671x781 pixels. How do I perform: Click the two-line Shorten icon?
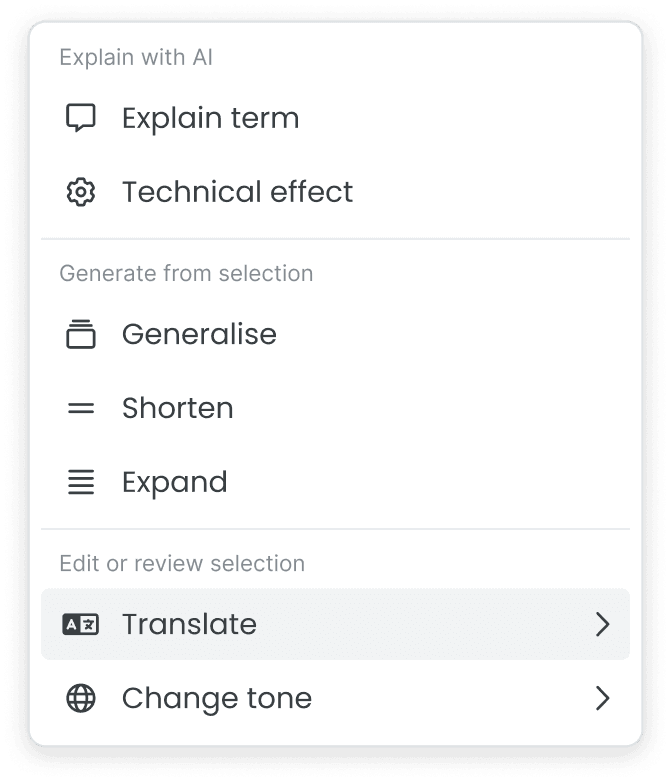[80, 408]
